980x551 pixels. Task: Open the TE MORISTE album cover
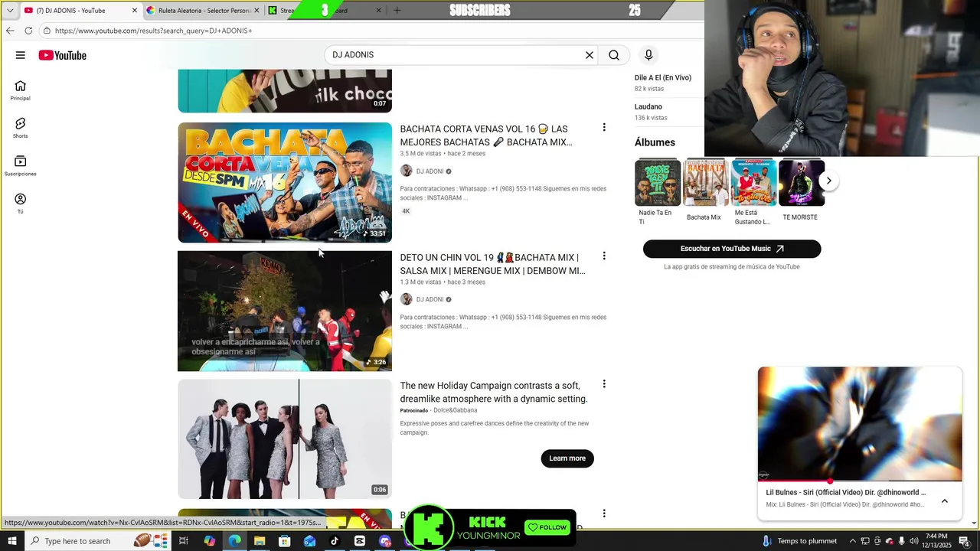[x=802, y=182]
